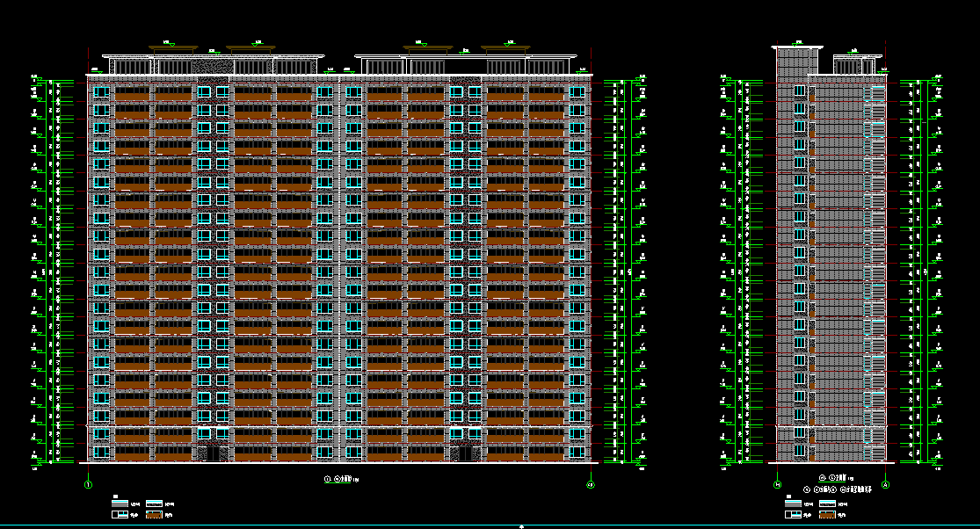This screenshot has height=529, width=980.
Task: Click grid axis bubble 1 under front elevation
Action: pos(88,484)
